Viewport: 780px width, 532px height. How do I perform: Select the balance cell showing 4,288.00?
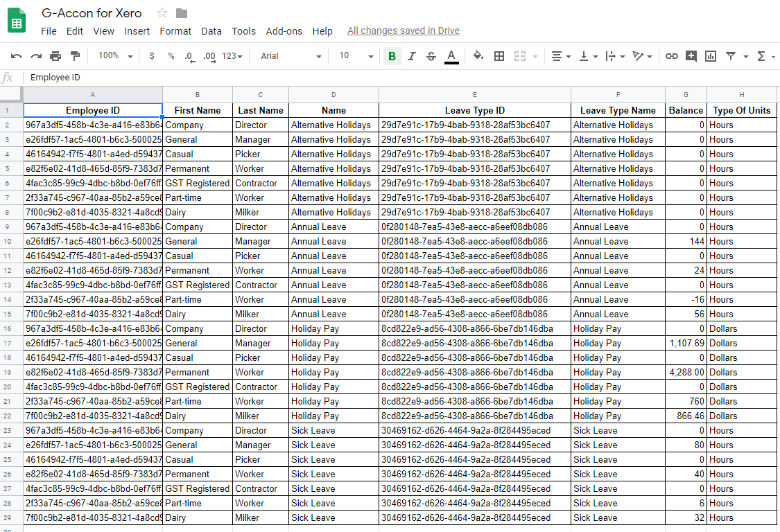tap(686, 373)
